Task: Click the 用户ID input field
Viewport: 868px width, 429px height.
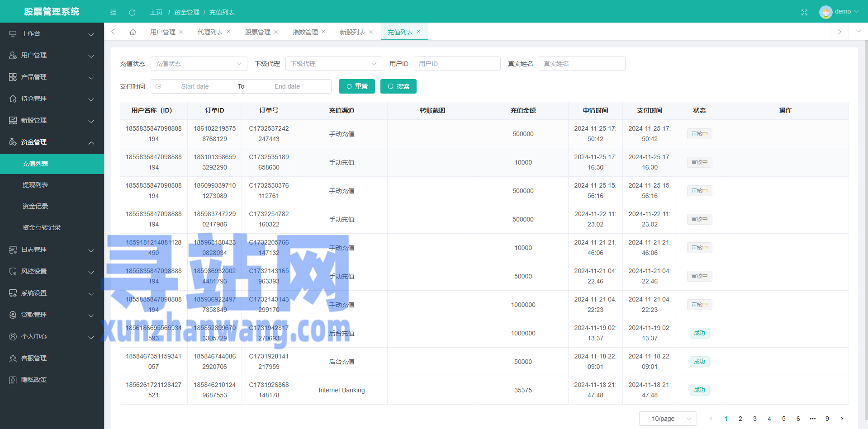Action: click(x=457, y=64)
